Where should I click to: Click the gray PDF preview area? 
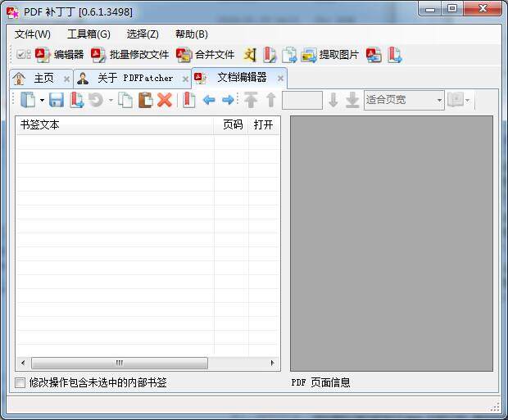[x=392, y=243]
